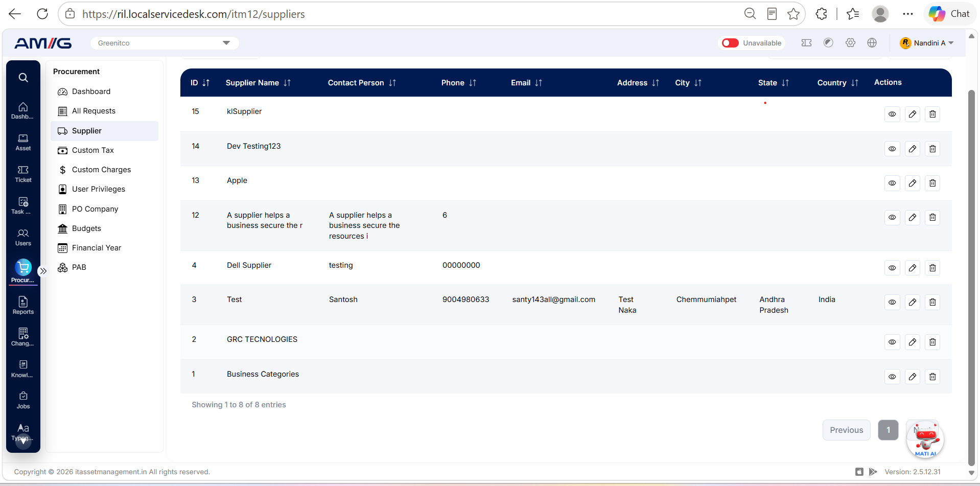
Task: Click the globe language icon in header
Action: click(x=872, y=43)
